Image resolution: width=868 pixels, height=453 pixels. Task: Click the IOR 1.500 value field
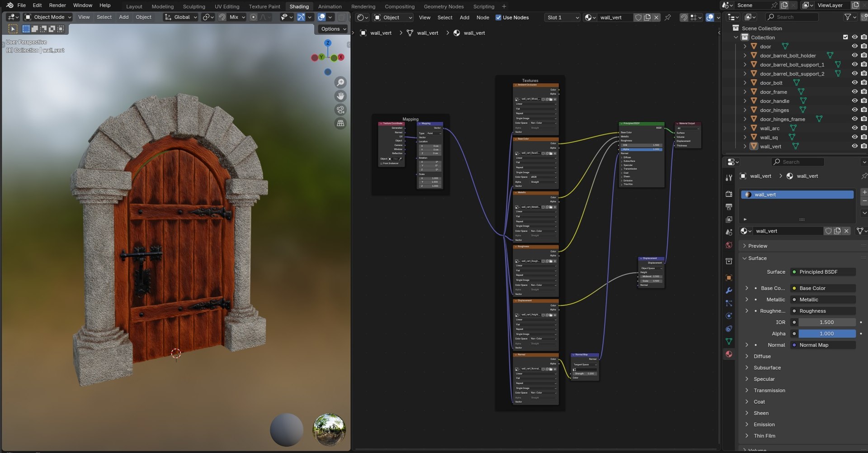pyautogui.click(x=827, y=322)
